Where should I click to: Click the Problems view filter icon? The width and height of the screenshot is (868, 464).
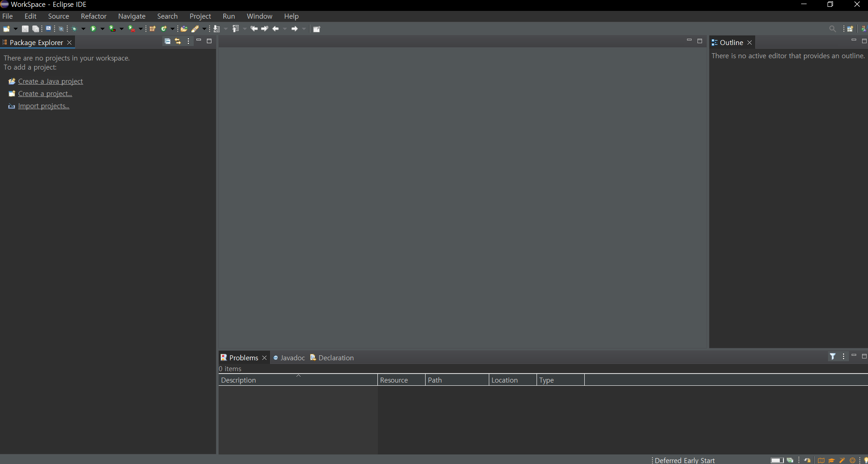833,357
